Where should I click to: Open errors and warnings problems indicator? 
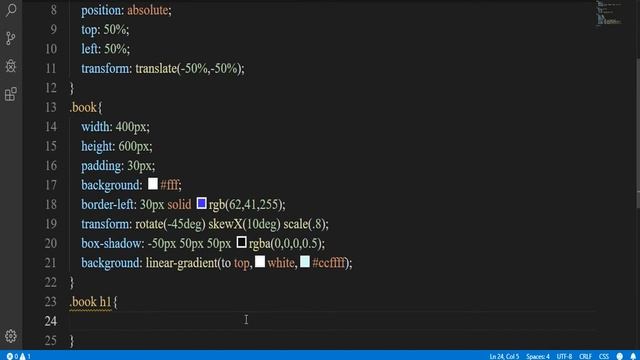point(18,356)
